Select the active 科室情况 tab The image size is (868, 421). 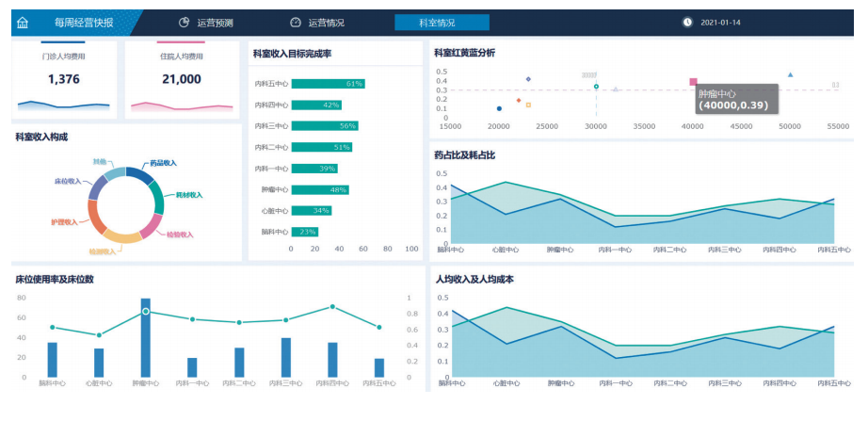[x=442, y=22]
